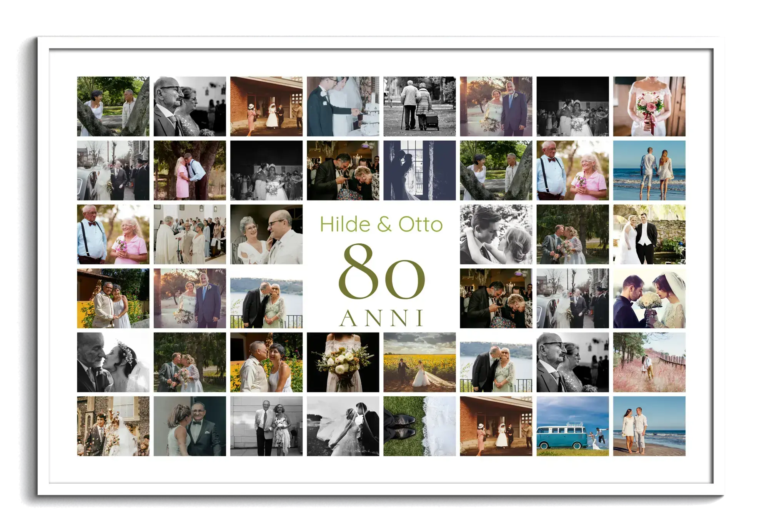The image size is (762, 532).
Task: Click the 'Hilde & Otto' title text
Action: coord(381,224)
